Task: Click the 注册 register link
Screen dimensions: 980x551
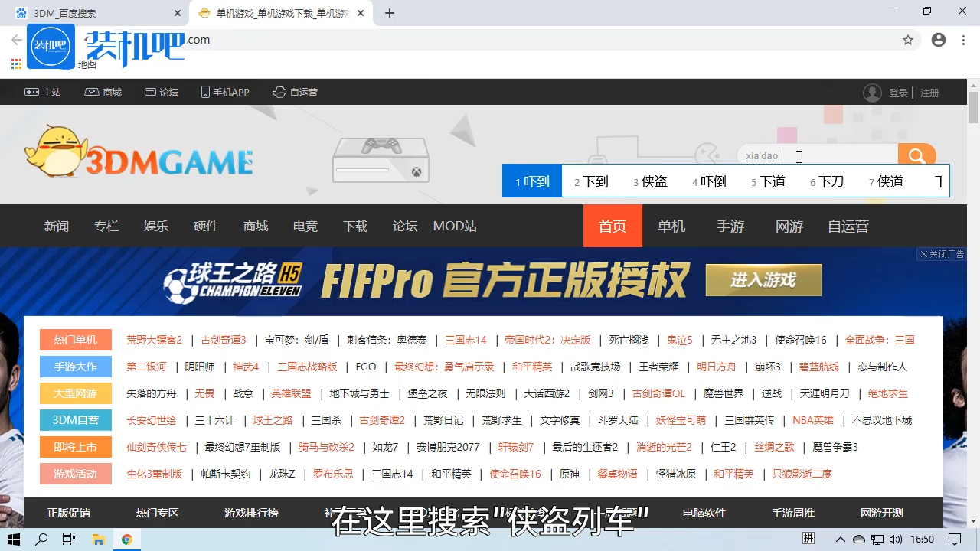Action: (x=929, y=93)
